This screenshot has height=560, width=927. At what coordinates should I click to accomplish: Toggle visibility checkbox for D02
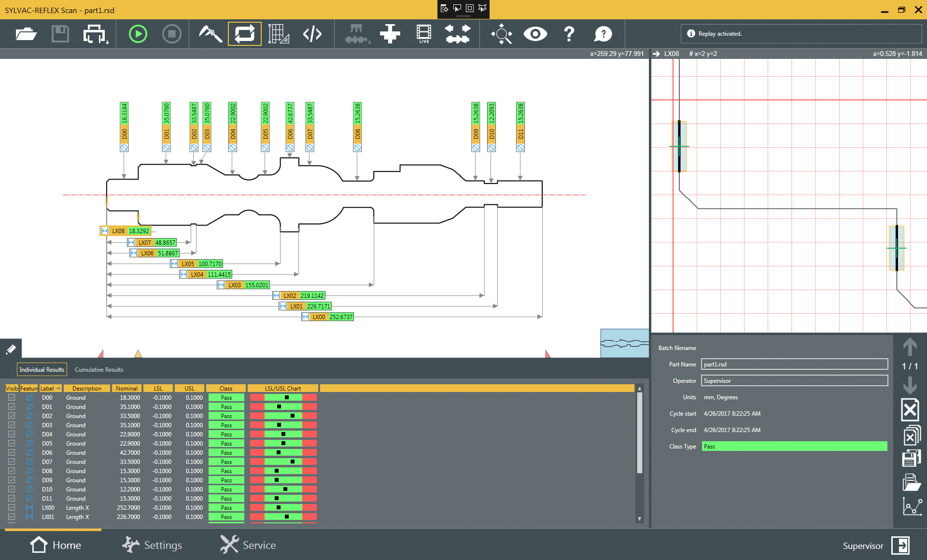(x=12, y=416)
